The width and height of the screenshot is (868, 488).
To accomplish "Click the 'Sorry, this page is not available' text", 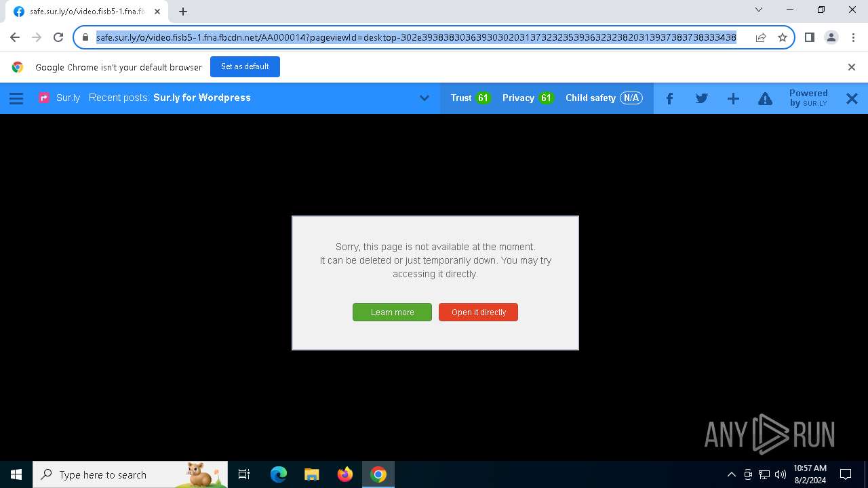I will (x=435, y=247).
